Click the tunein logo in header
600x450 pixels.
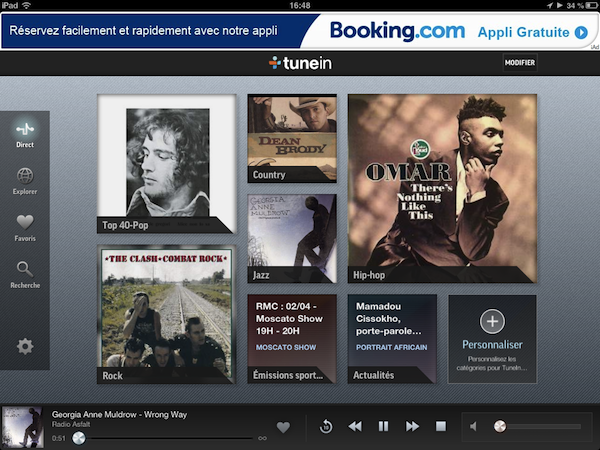tap(300, 63)
